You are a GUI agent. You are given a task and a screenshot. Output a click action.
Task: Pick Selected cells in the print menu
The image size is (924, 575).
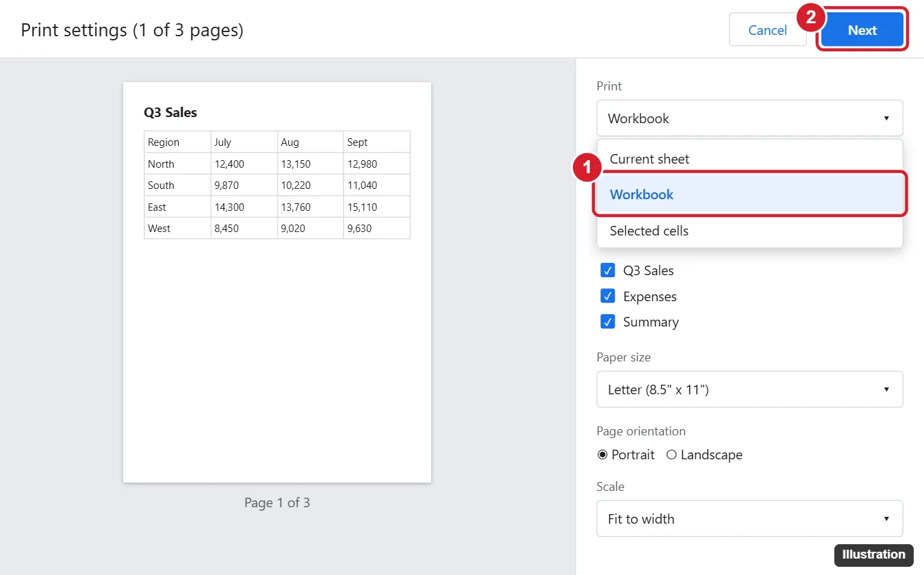[749, 231]
